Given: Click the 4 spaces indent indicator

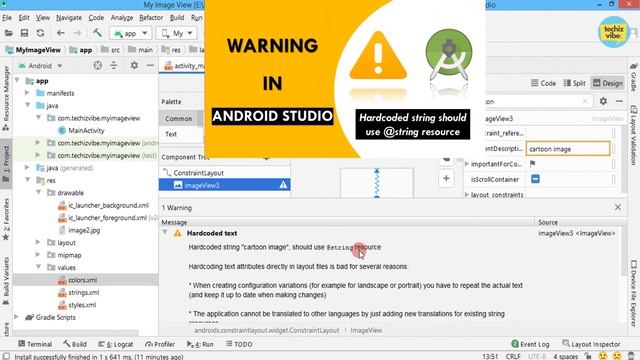Looking at the screenshot, I should (566, 356).
